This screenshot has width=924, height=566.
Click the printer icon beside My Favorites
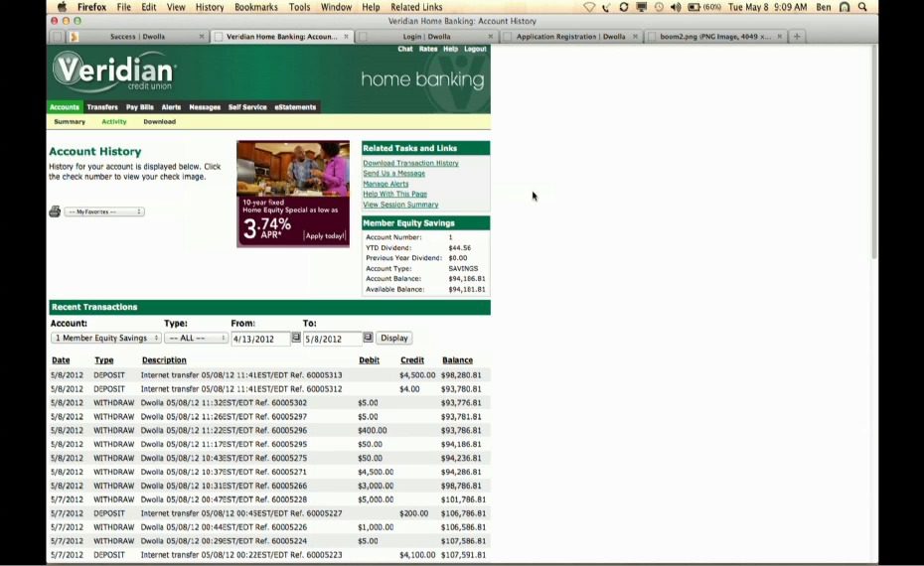[55, 212]
